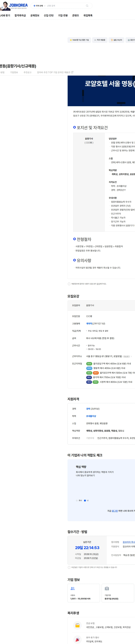Screen dimensions: 135x644
Task: Click the location pin icon by 지역 전체
Action: 34,6
